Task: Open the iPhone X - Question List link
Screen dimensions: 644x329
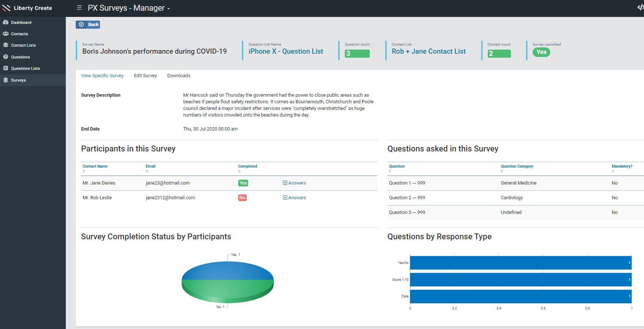Action: (x=286, y=51)
